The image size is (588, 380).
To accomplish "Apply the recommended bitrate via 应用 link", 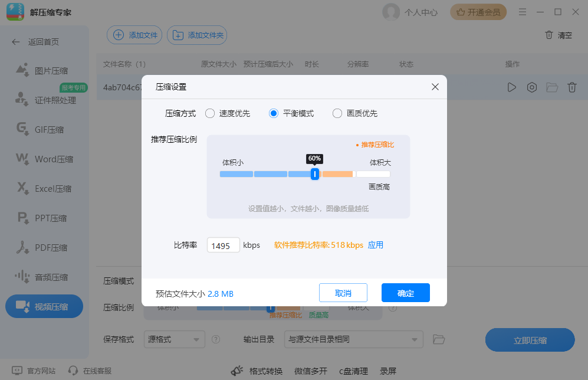I will point(376,245).
